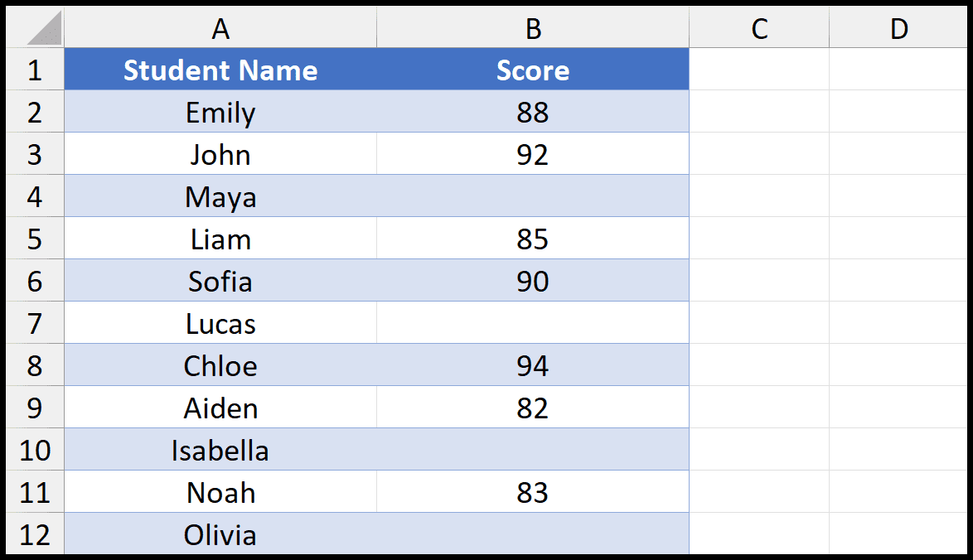Click the Score header cell
The image size is (973, 560).
click(533, 70)
